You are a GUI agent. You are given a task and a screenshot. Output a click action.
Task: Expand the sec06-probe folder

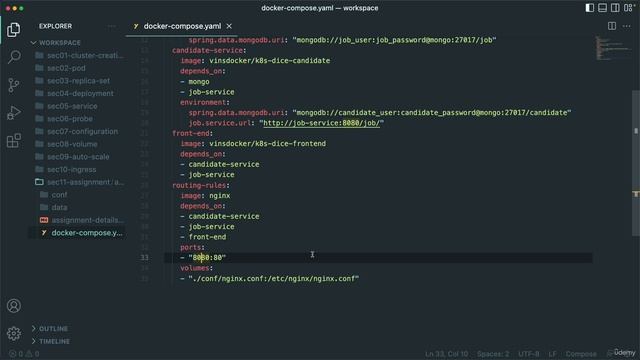click(x=64, y=119)
